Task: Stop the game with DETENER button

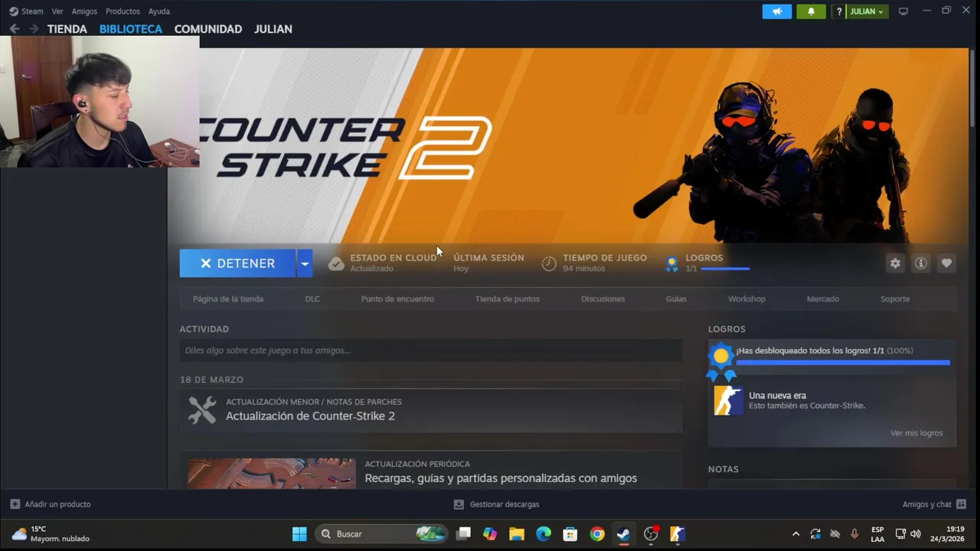Action: click(x=237, y=263)
